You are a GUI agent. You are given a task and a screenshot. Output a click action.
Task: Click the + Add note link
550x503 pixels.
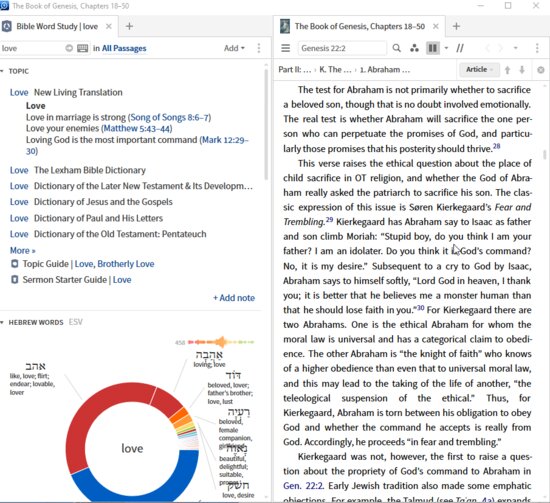click(x=234, y=298)
